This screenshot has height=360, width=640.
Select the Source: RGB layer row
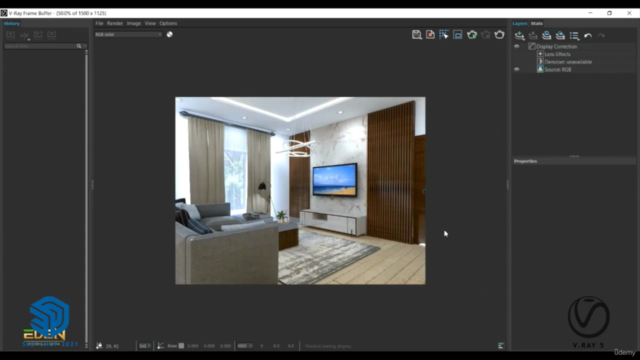(574, 69)
